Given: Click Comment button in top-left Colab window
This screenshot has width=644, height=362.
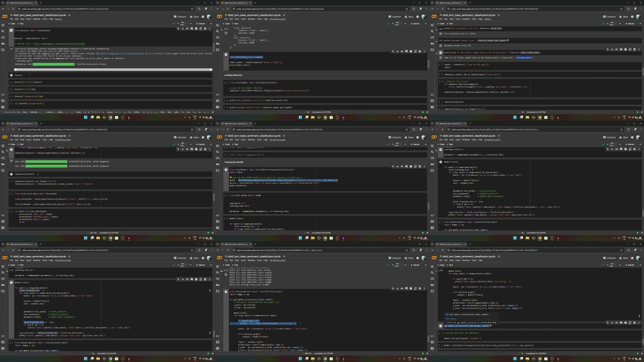Looking at the screenshot, I should 180,16.
